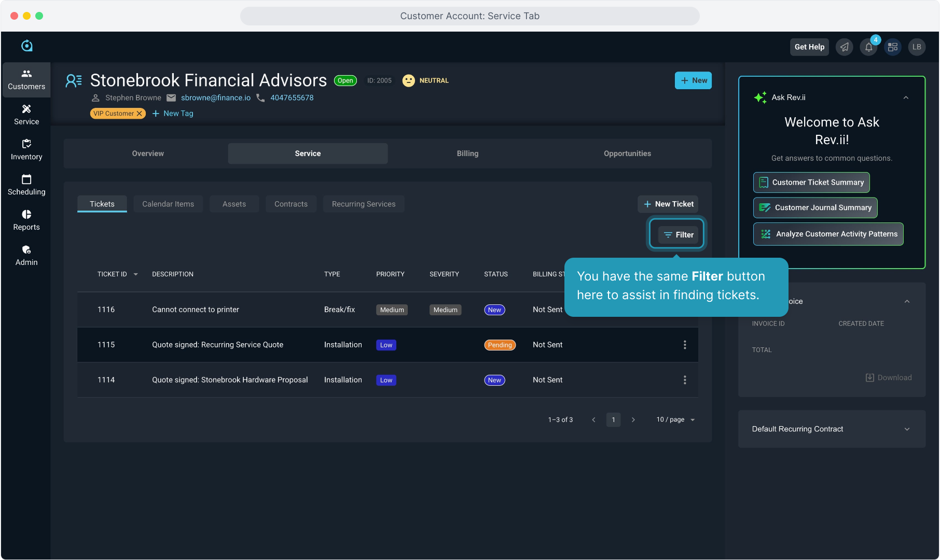Open the 10 / page dropdown
Screen dimensions: 940x560
point(675,419)
